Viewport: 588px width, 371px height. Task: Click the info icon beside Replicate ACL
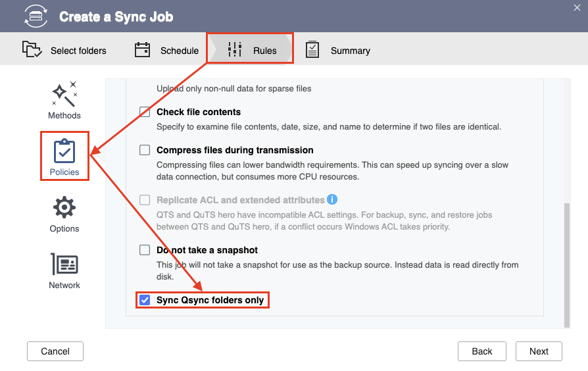tap(332, 199)
